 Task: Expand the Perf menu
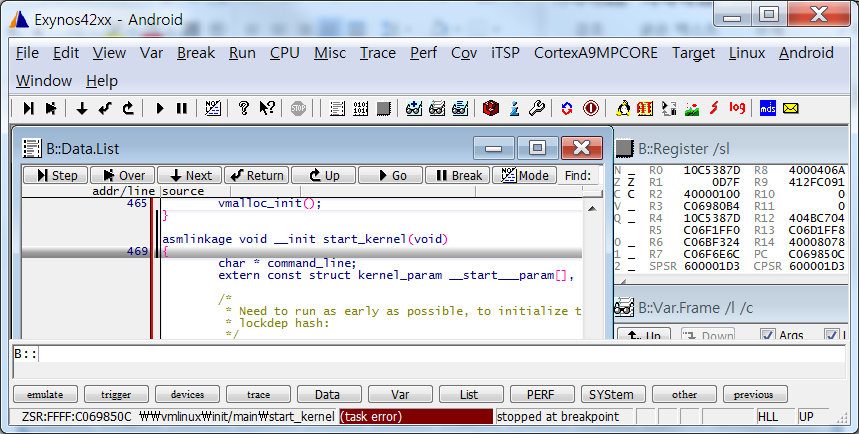(x=423, y=53)
